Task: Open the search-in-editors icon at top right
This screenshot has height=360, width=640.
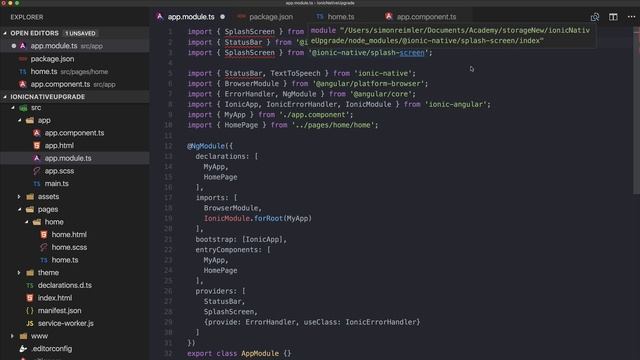Action: [x=595, y=17]
